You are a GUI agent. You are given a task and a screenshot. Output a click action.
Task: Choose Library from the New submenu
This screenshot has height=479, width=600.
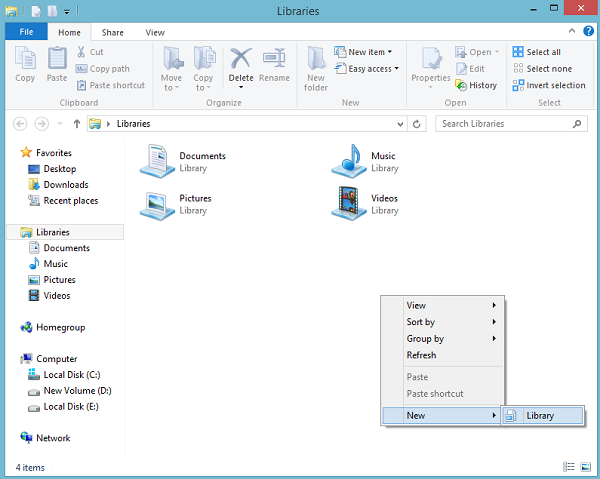pyautogui.click(x=543, y=415)
